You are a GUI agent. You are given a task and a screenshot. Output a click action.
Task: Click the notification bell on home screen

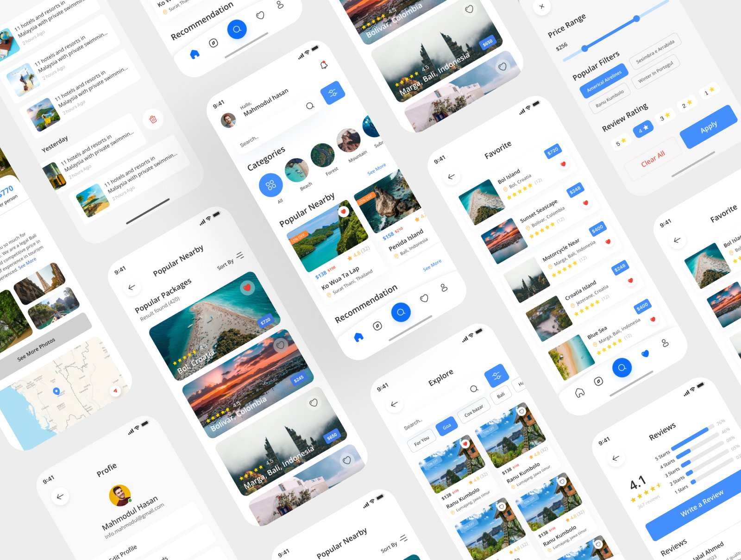(324, 65)
